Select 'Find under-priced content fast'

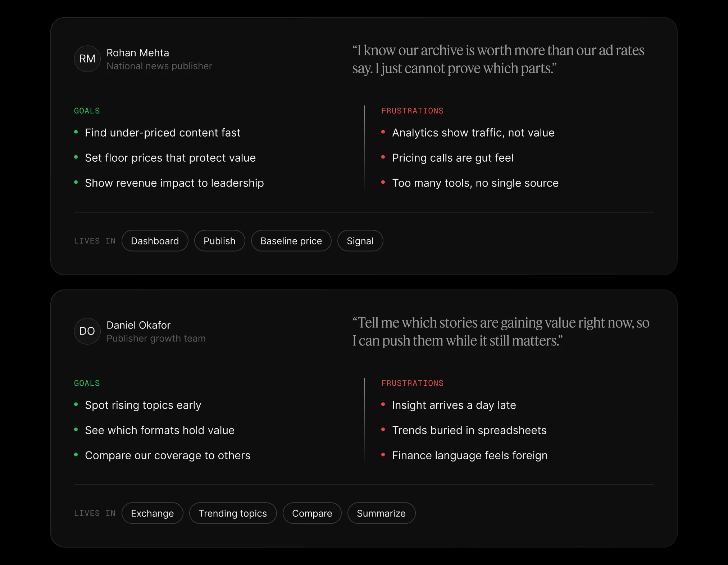point(163,133)
